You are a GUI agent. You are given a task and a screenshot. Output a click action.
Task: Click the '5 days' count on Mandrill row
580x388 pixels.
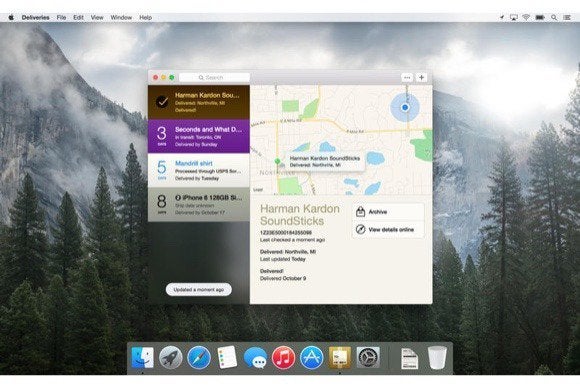162,170
